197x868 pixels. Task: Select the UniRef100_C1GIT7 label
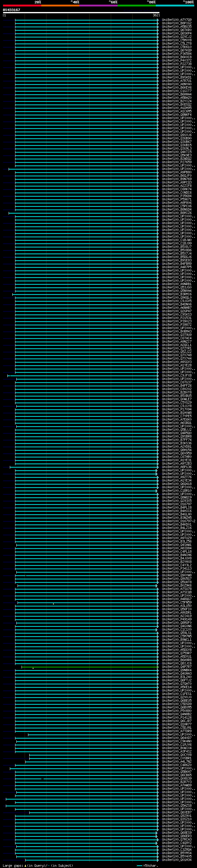click(x=176, y=91)
